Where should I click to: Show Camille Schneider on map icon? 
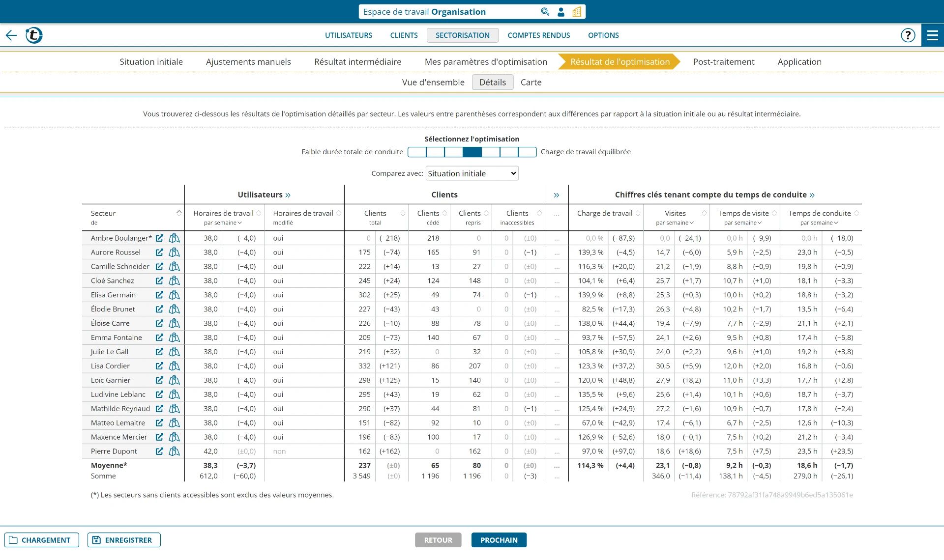point(174,267)
